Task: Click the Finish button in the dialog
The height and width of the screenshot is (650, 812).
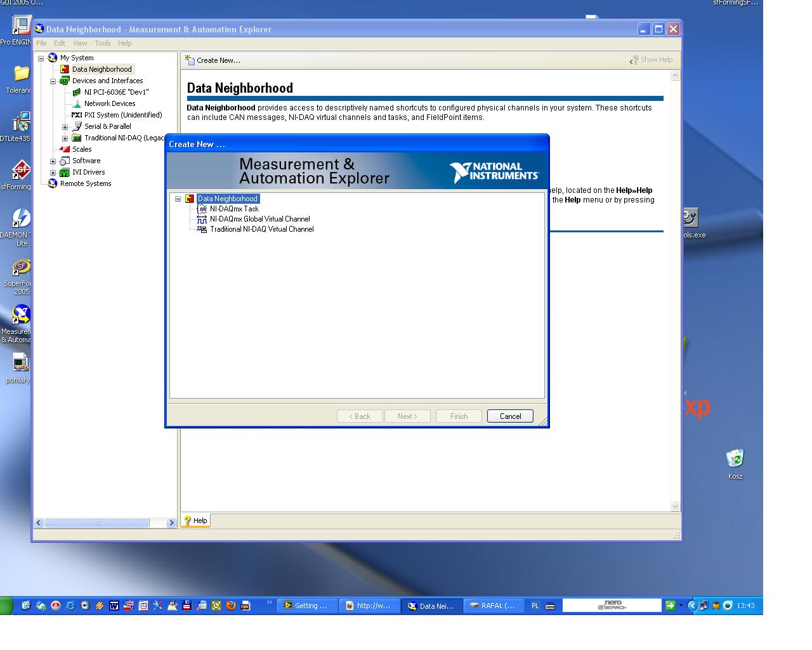Action: click(459, 416)
